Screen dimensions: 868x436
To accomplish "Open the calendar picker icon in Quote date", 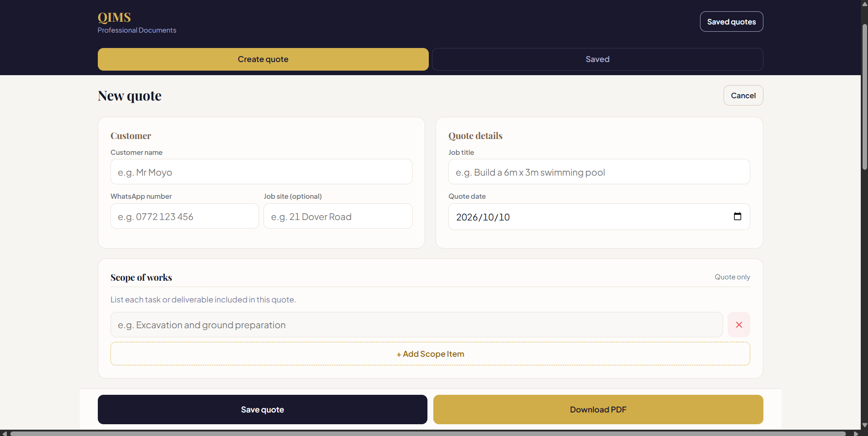I will 737,216.
